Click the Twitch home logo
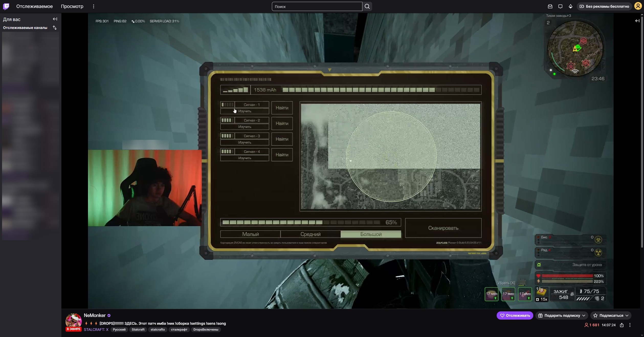The height and width of the screenshot is (337, 644). (x=6, y=6)
